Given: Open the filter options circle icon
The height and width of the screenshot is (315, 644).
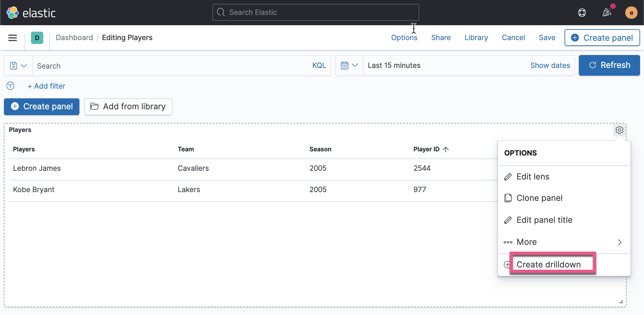Looking at the screenshot, I should [10, 86].
